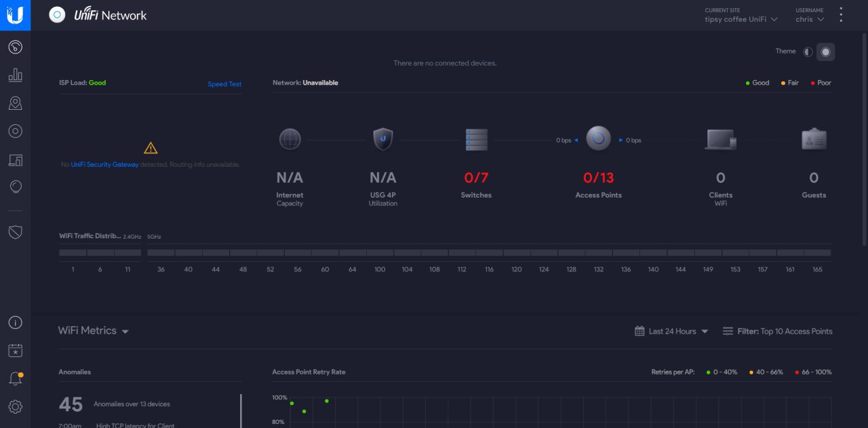This screenshot has width=868, height=428.
Task: Click the red 0/13 Access Points count
Action: tap(598, 178)
